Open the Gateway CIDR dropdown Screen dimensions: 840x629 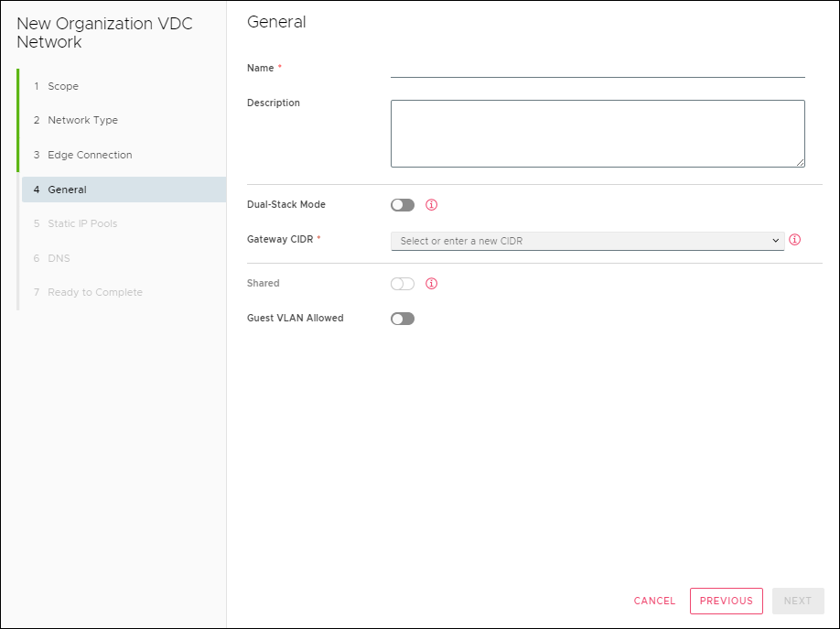coord(587,241)
